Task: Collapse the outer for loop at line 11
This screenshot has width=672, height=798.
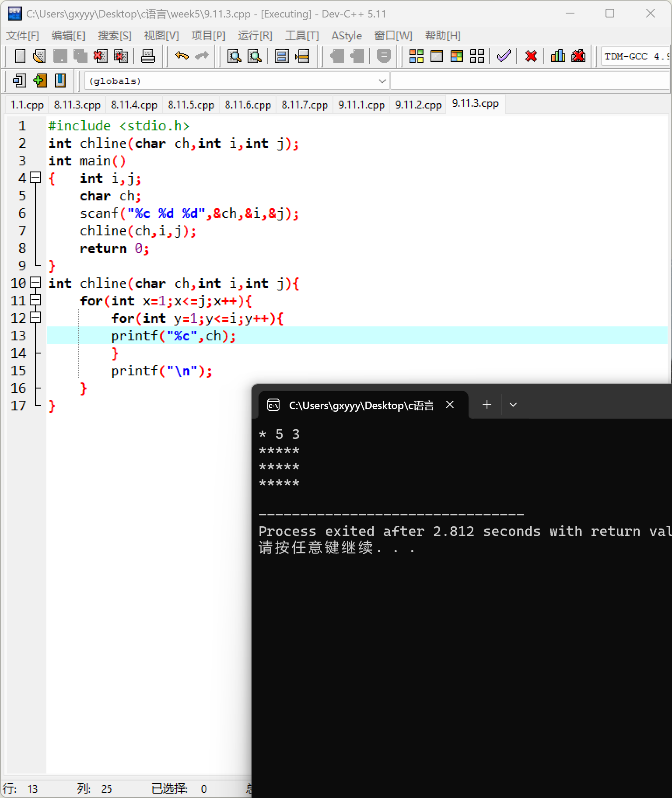Action: pos(35,300)
